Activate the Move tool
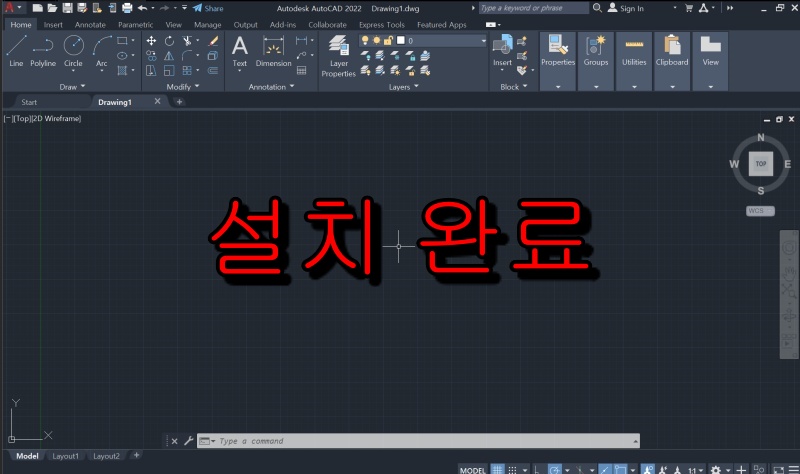Screen dimensions: 800x474 point(151,41)
